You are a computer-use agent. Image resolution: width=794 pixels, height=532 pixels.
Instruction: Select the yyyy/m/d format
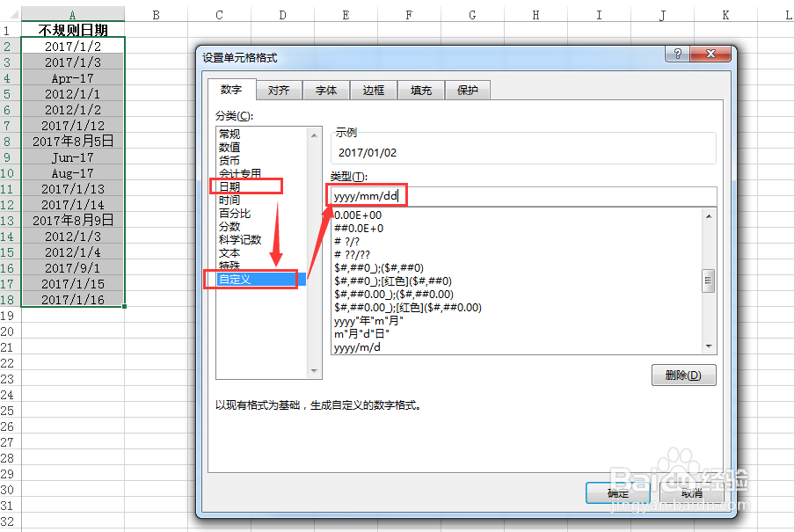click(x=358, y=347)
